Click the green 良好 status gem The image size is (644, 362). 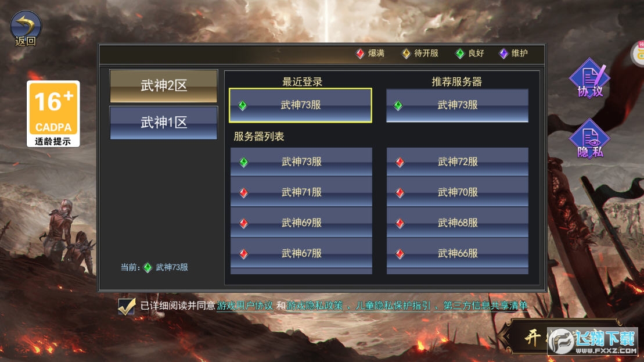(x=460, y=53)
